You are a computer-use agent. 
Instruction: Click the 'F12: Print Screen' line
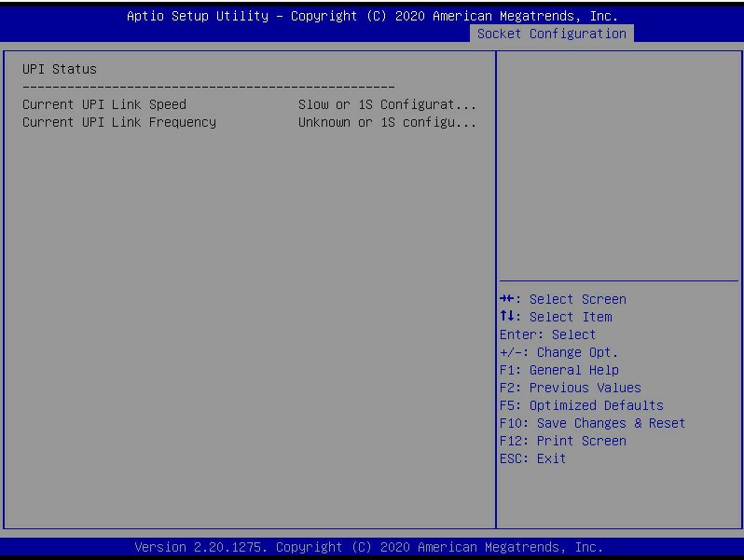tap(563, 441)
